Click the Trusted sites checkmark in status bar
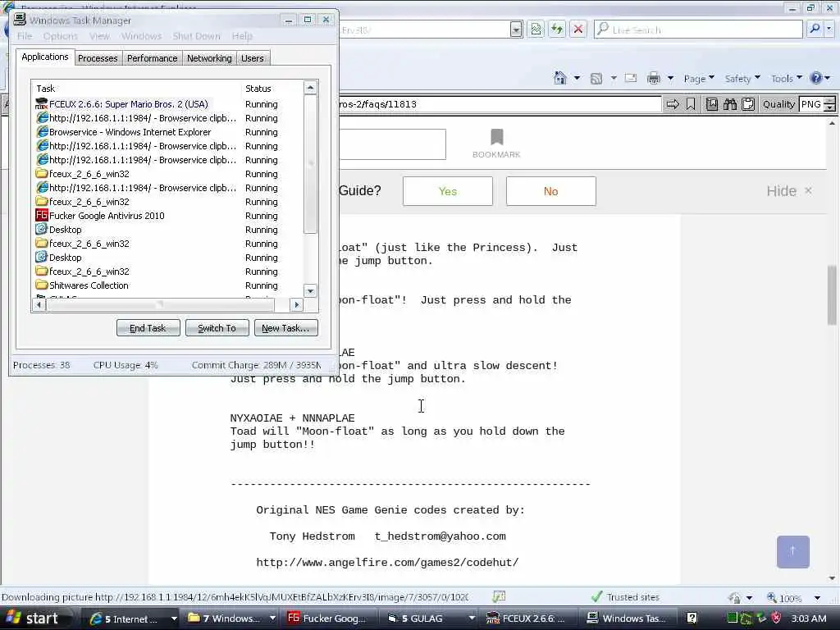The width and height of the screenshot is (840, 630). (596, 596)
